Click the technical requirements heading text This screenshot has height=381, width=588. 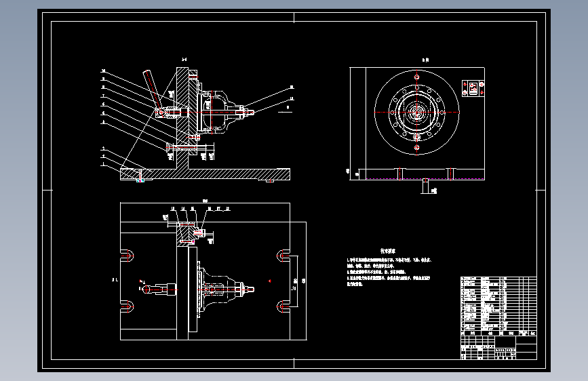tap(388, 251)
